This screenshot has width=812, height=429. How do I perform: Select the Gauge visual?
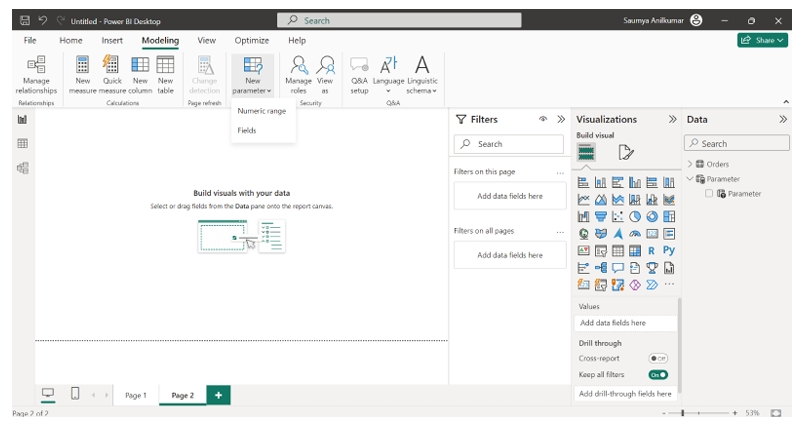pyautogui.click(x=634, y=234)
